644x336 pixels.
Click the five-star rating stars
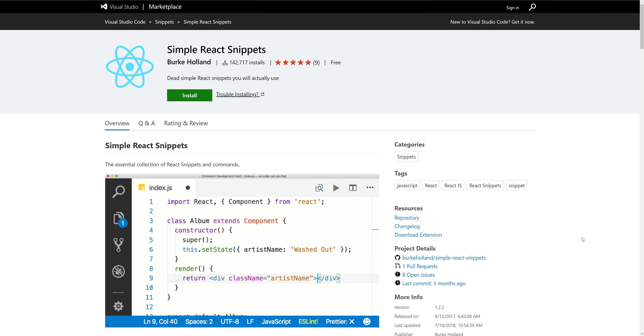293,62
